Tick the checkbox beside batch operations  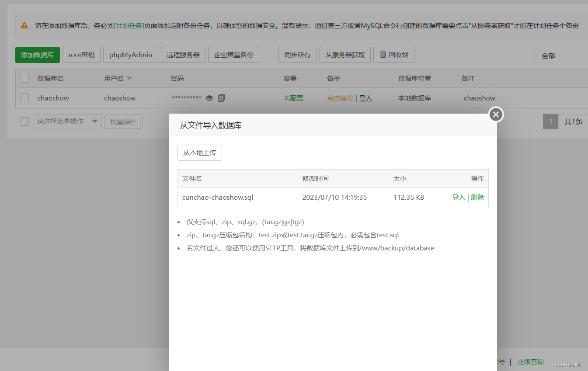coord(24,121)
